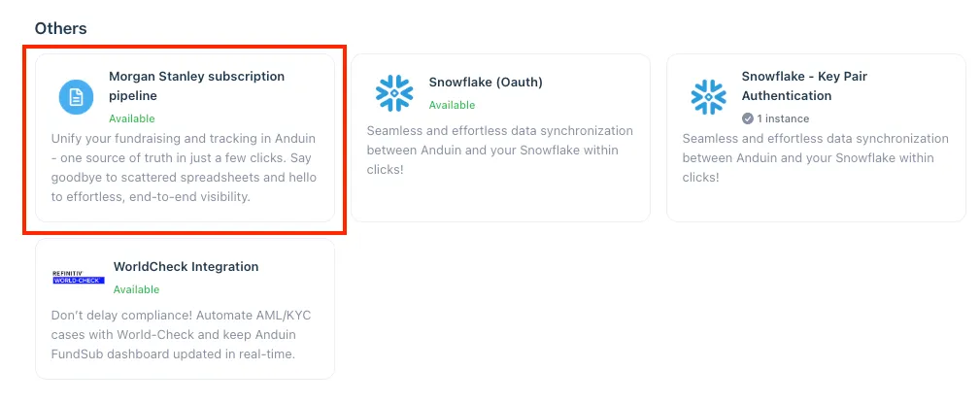Click the Snowflake (Oauth) snowflake logo

point(394,93)
